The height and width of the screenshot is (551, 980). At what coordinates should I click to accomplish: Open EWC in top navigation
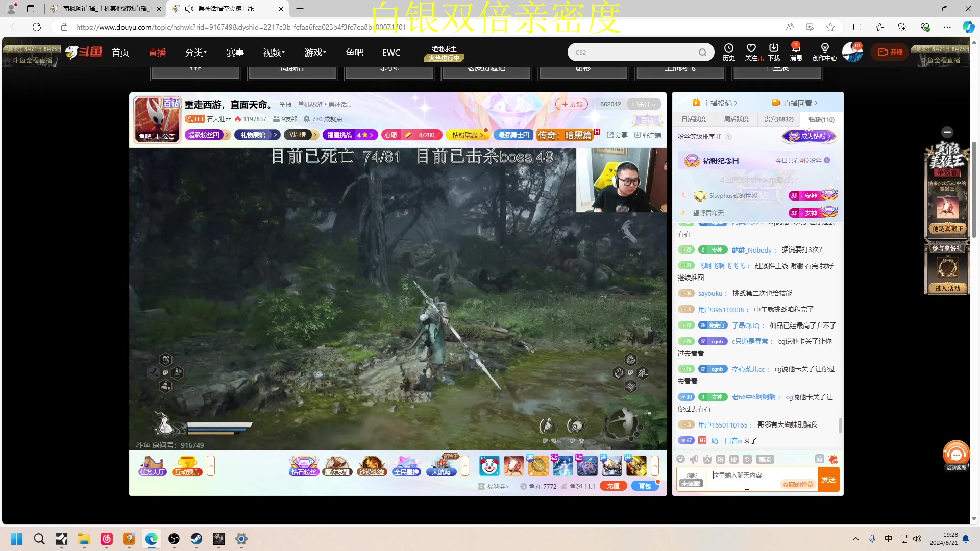(391, 53)
